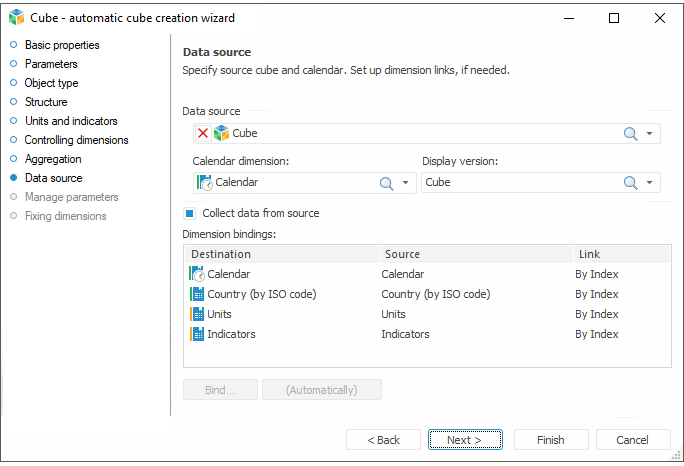Select the Controlling dimensions step
Viewport: 684px width, 466px height.
(x=76, y=140)
